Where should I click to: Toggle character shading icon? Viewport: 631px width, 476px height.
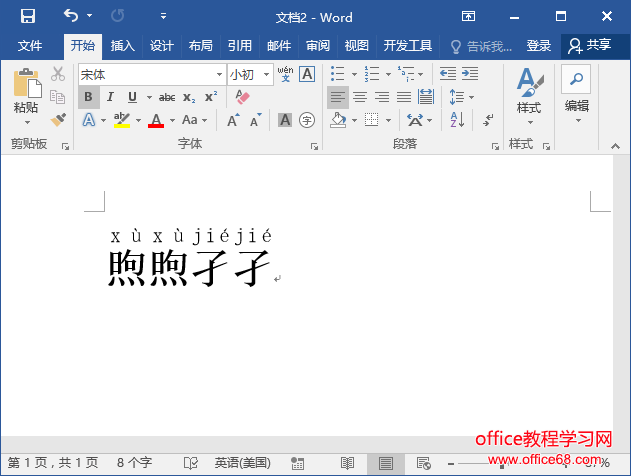(285, 120)
